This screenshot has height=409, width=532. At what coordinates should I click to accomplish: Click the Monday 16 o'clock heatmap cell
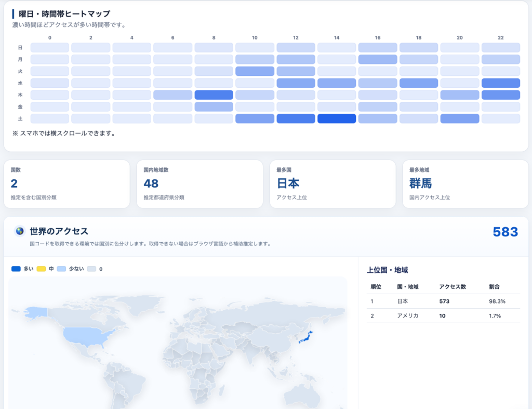click(378, 59)
